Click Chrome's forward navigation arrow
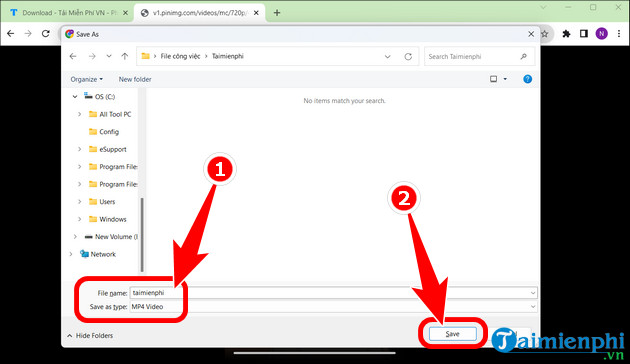 click(x=28, y=34)
